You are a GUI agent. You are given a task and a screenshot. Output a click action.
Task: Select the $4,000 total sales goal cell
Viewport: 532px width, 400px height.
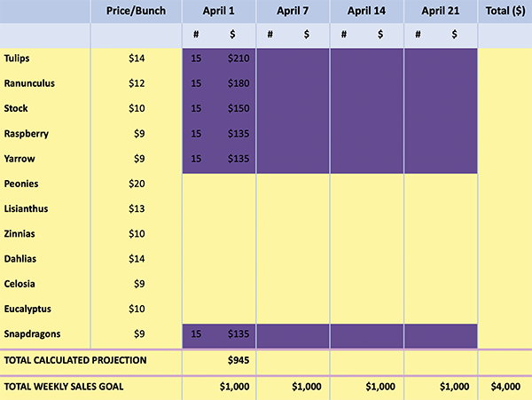click(x=505, y=387)
